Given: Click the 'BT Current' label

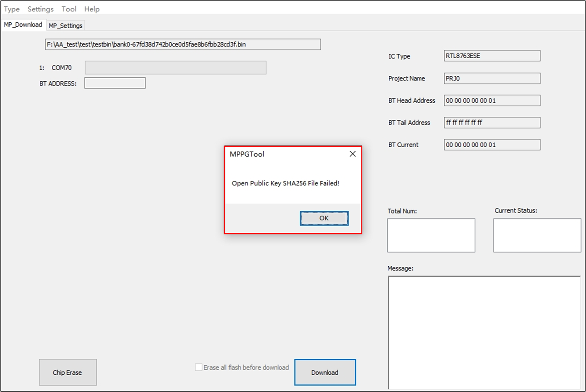Looking at the screenshot, I should click(x=404, y=145).
